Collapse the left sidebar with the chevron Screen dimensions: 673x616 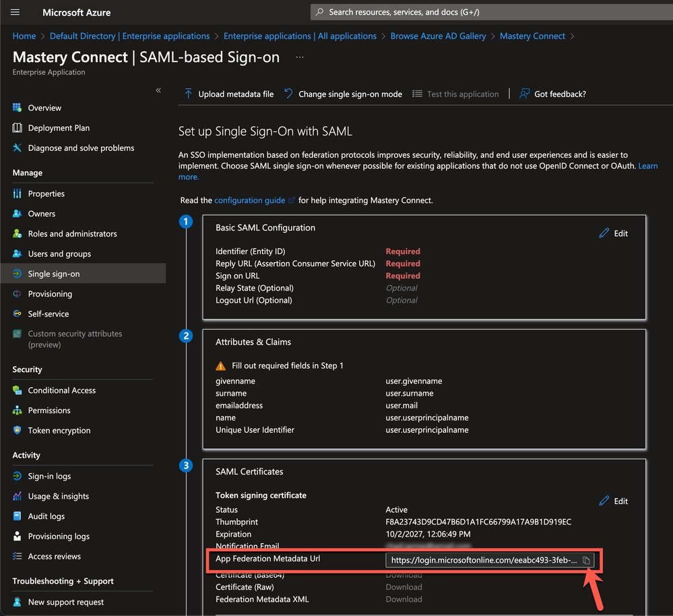(x=158, y=90)
